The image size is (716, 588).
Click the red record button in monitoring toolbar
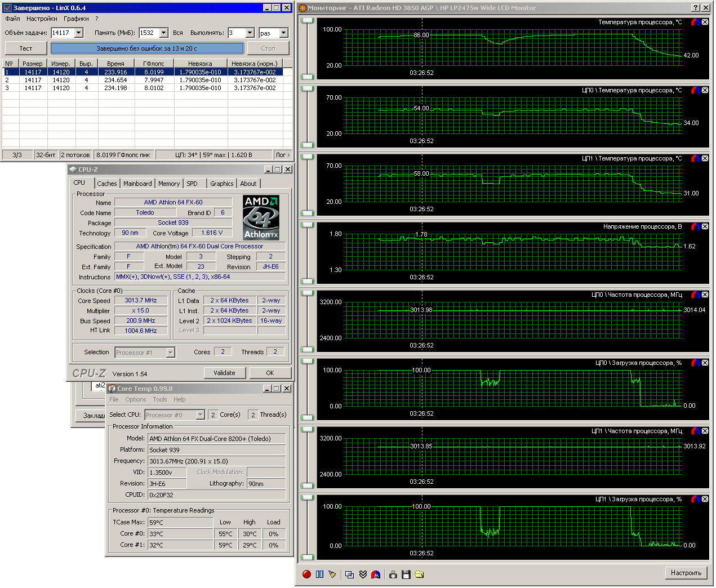[306, 574]
